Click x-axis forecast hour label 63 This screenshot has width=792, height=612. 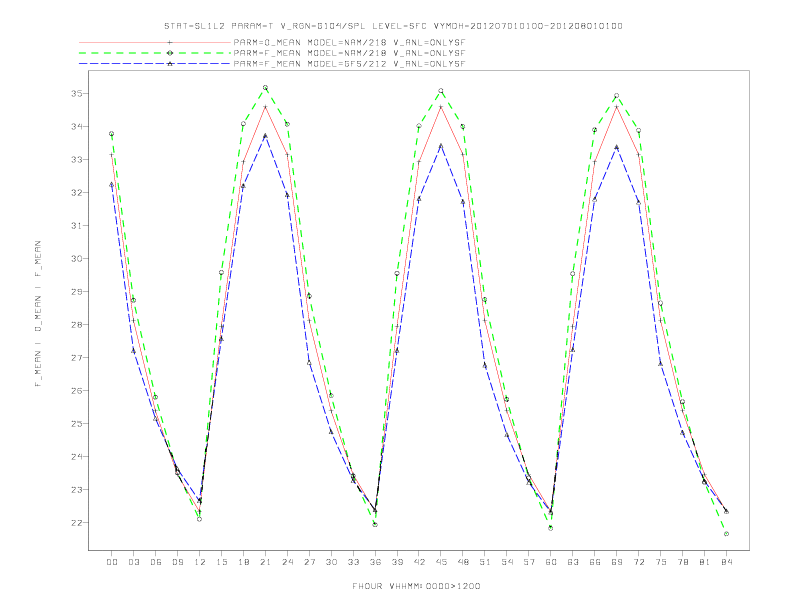point(573,562)
